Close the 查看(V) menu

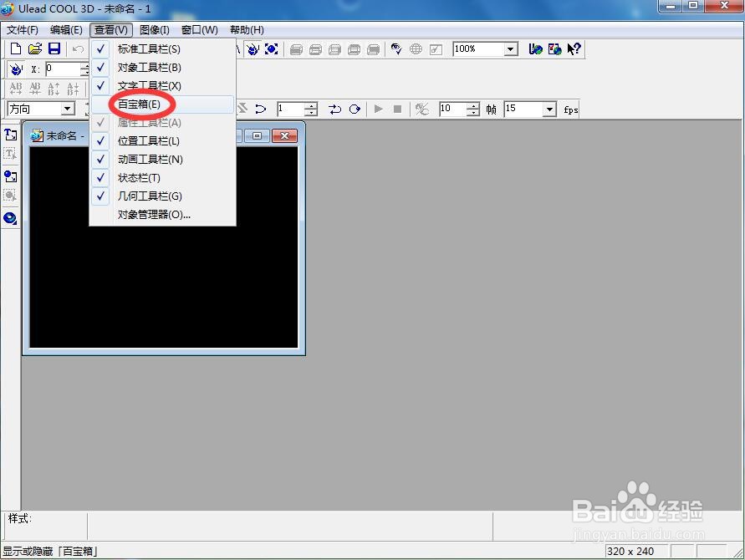(x=110, y=30)
